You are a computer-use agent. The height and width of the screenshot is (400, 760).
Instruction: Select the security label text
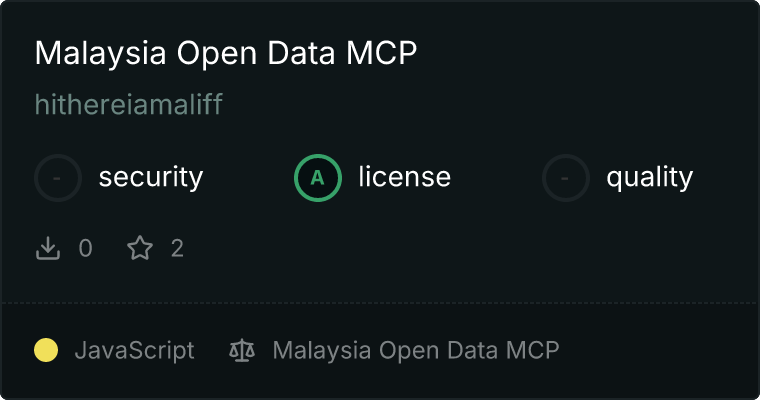(x=151, y=178)
